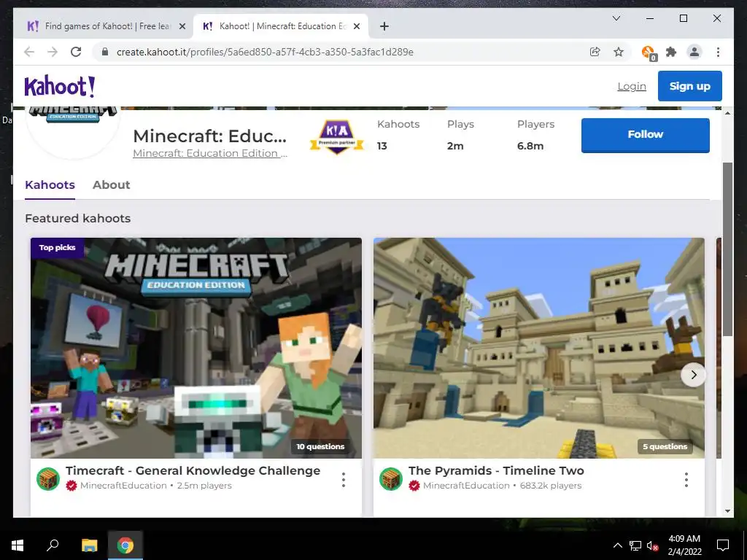Open the orange extension icon with 0 badge

tap(649, 52)
